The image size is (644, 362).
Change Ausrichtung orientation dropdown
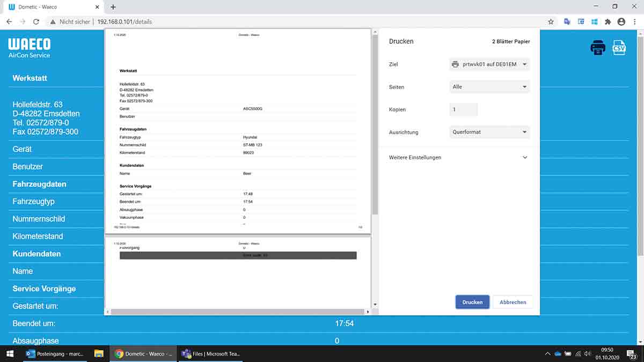[x=489, y=132]
